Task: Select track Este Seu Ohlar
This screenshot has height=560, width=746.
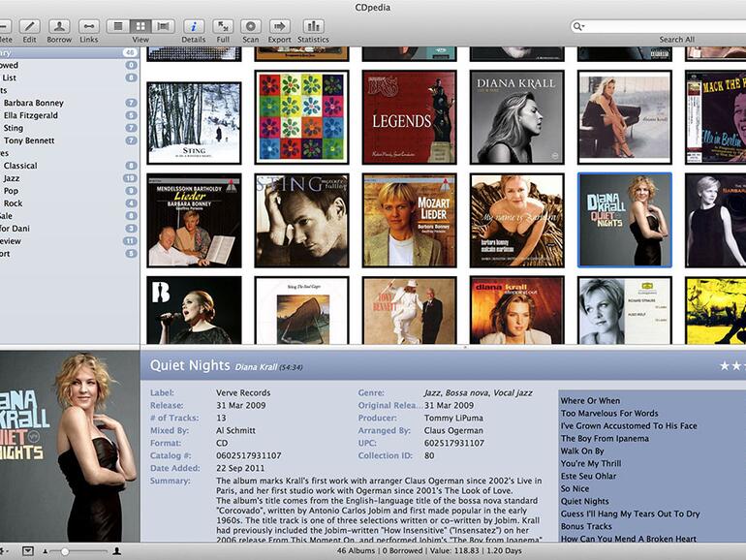Action: pyautogui.click(x=588, y=476)
